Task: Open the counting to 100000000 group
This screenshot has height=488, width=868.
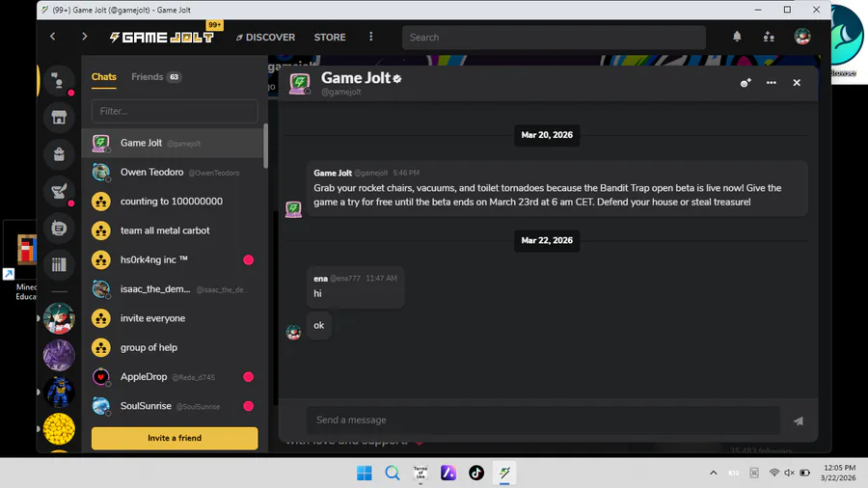Action: (x=173, y=202)
